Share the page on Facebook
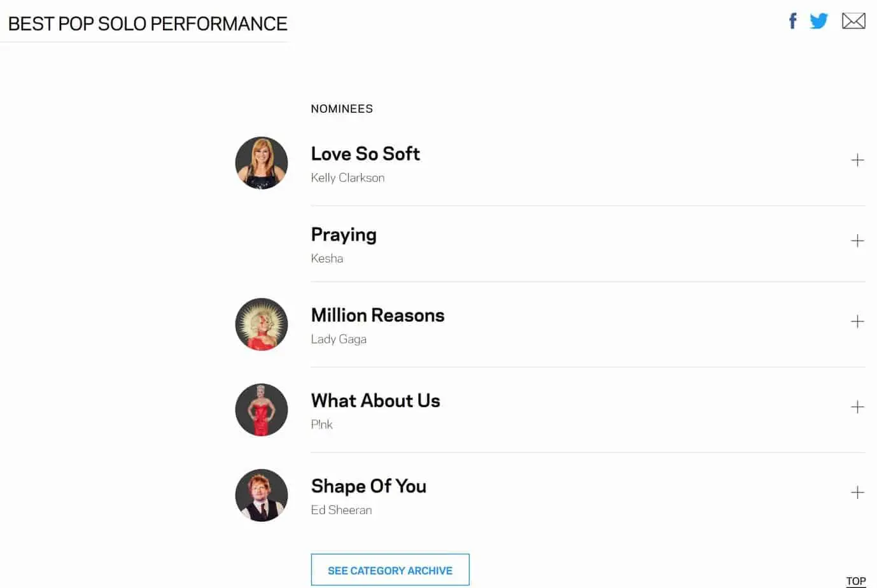Viewport: 877px width, 588px height. click(x=792, y=21)
